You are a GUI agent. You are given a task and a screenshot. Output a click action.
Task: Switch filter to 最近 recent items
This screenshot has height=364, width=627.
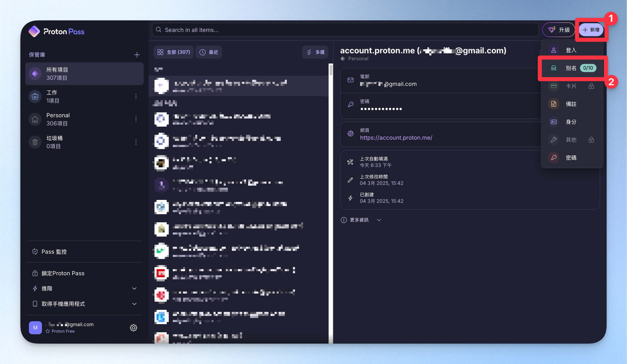(x=208, y=52)
